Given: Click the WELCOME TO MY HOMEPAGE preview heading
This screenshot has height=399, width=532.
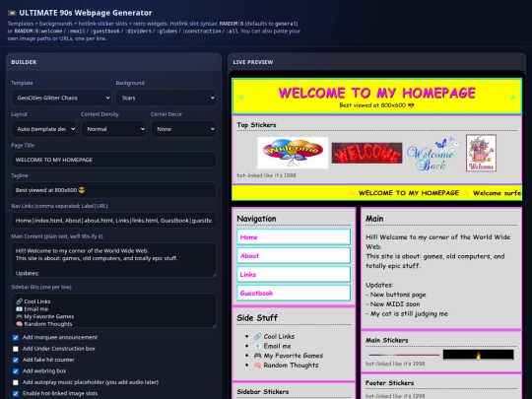Looking at the screenshot, I should (x=377, y=93).
